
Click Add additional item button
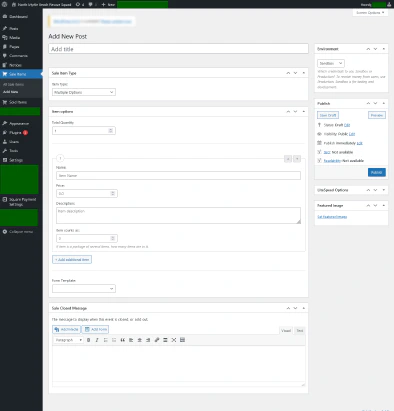[x=72, y=260]
